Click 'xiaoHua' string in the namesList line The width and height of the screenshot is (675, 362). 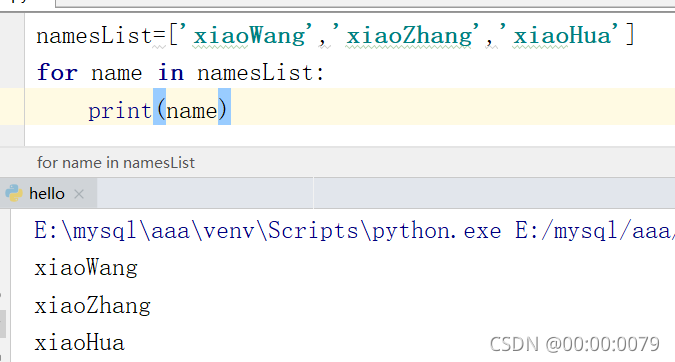[x=562, y=35]
